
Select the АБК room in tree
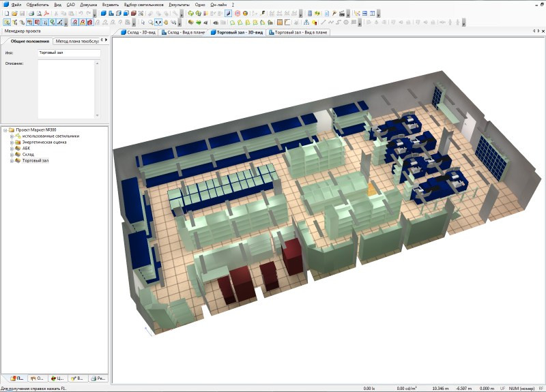(26, 149)
